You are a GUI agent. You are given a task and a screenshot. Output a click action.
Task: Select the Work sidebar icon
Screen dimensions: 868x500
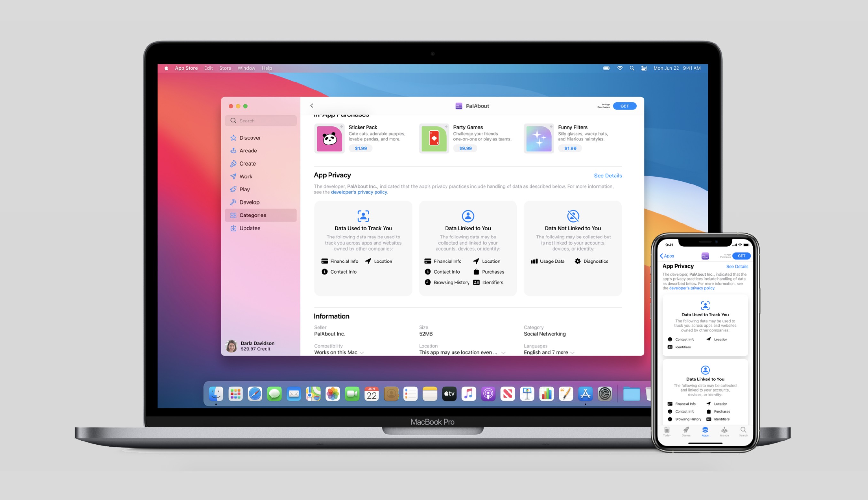coord(234,176)
